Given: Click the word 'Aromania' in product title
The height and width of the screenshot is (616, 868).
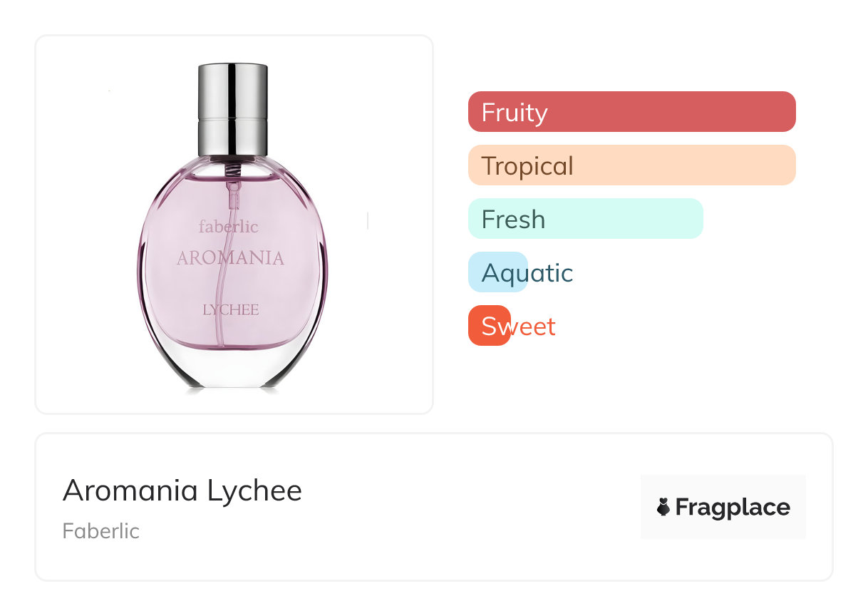Looking at the screenshot, I should coord(130,491).
